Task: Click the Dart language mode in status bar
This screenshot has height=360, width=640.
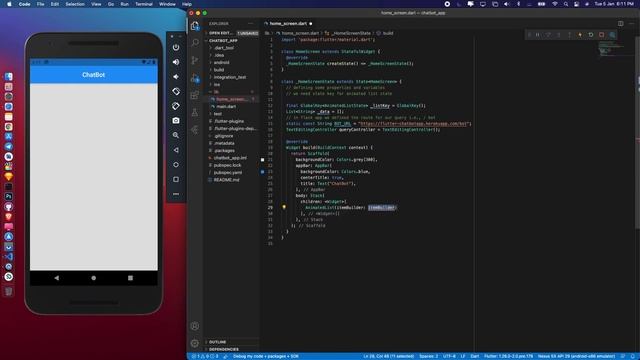Action: click(475, 356)
